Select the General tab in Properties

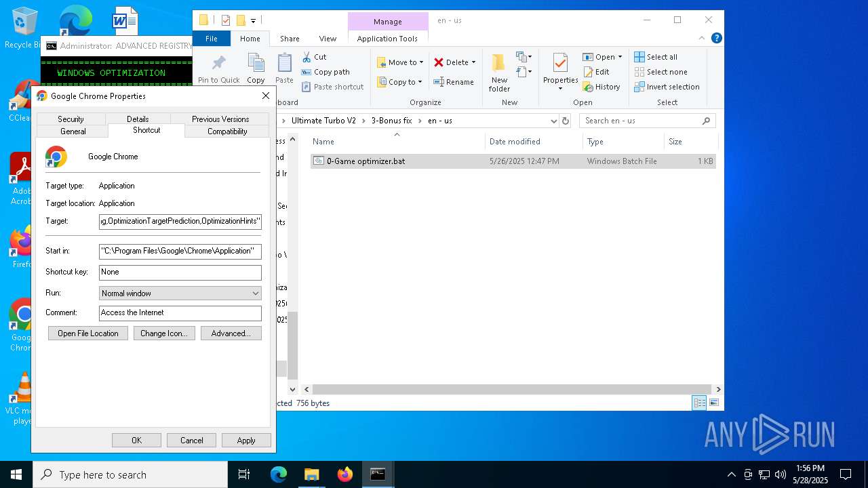[x=73, y=131]
